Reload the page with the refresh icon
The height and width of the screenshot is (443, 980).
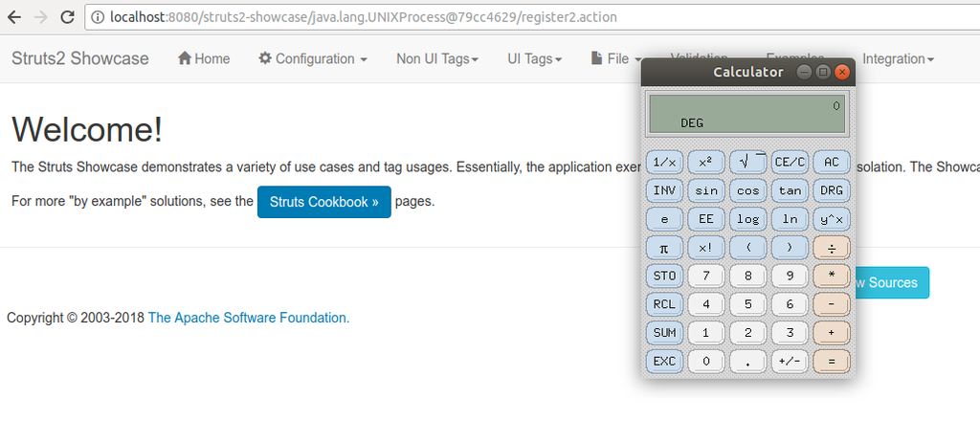tap(68, 17)
